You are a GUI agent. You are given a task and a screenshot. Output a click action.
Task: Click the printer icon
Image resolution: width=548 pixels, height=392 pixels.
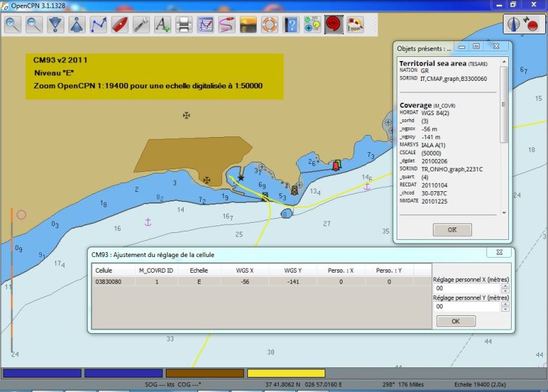pyautogui.click(x=184, y=25)
